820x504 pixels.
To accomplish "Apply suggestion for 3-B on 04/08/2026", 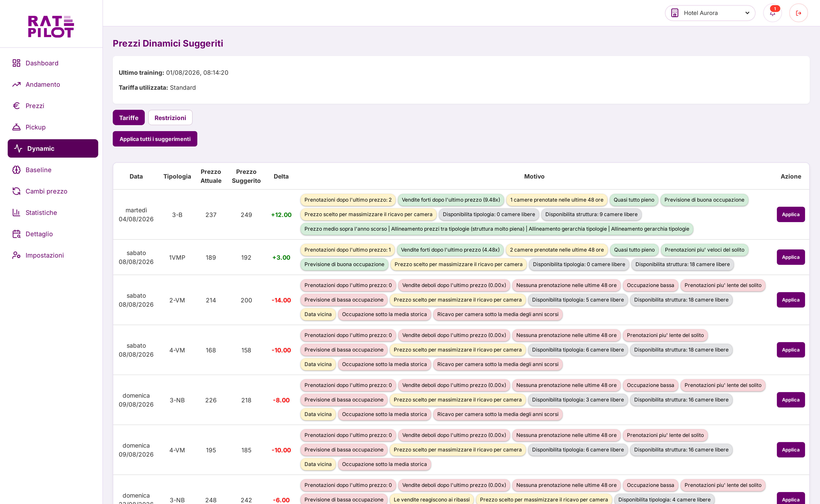I will tap(790, 214).
